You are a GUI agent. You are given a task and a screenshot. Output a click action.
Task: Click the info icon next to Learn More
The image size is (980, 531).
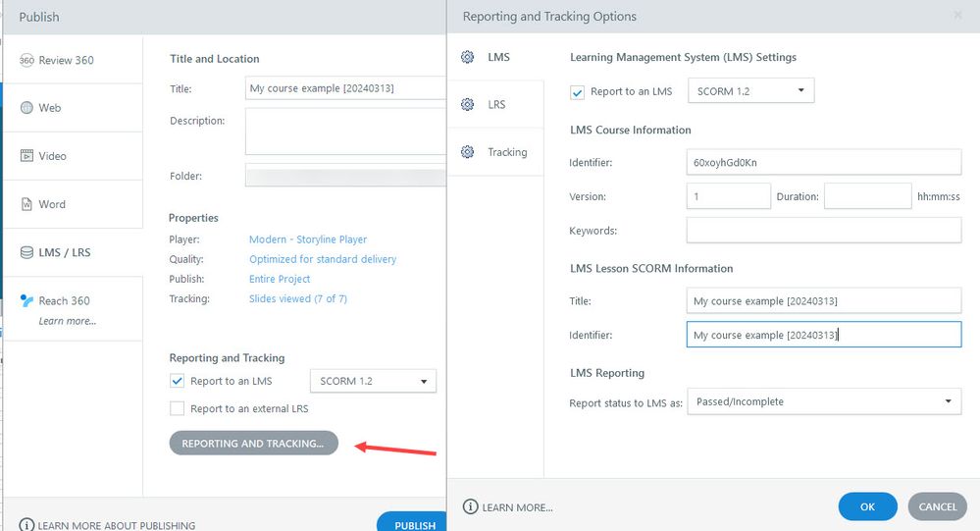tap(470, 506)
